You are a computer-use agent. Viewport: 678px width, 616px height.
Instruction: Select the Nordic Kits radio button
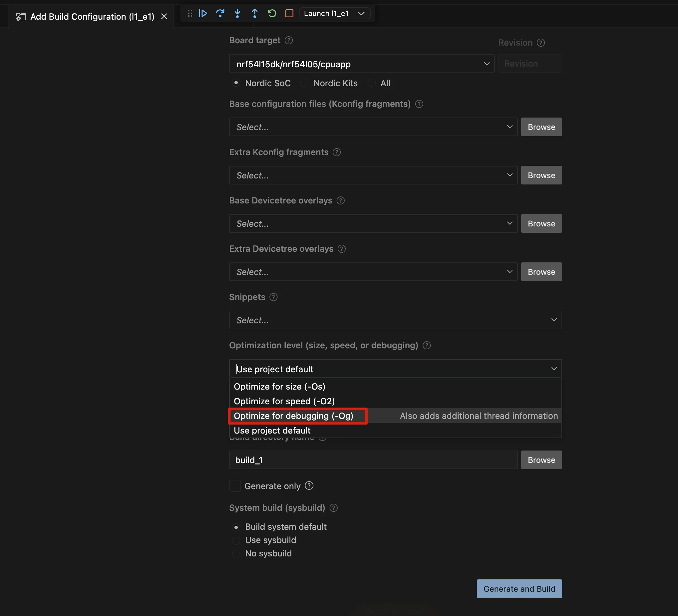pos(304,83)
